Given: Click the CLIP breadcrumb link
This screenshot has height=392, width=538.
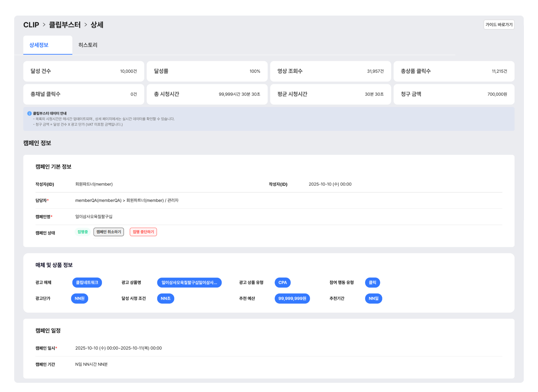Looking at the screenshot, I should tap(31, 25).
